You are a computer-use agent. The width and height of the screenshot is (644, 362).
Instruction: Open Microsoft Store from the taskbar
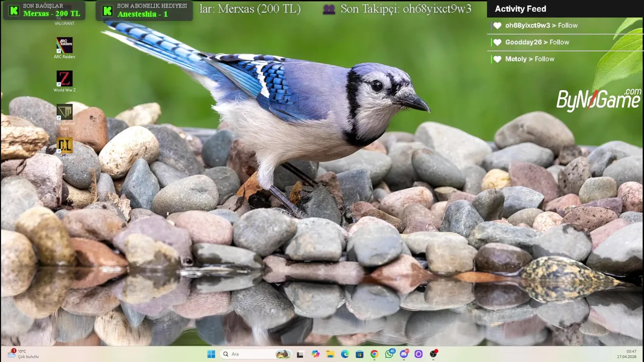pyautogui.click(x=359, y=354)
